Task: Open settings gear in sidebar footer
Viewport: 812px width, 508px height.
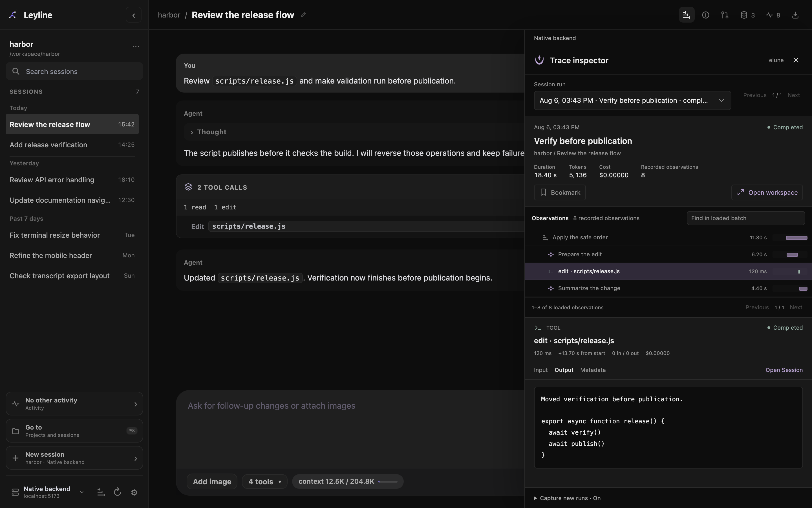Action: pyautogui.click(x=134, y=492)
